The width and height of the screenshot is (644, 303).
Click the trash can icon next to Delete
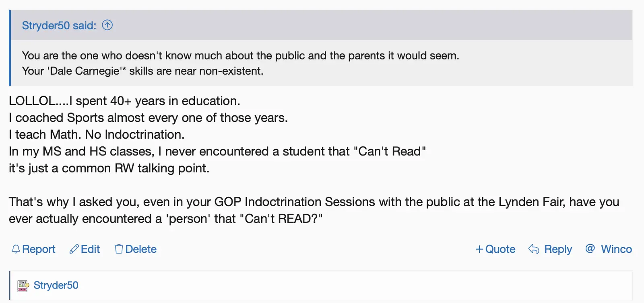(119, 249)
